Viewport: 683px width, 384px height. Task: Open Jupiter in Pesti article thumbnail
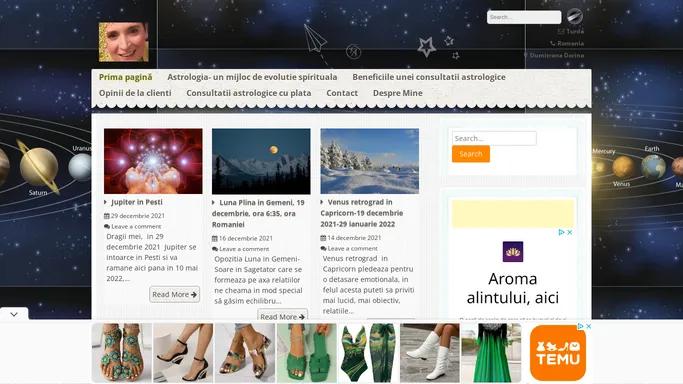pos(153,161)
